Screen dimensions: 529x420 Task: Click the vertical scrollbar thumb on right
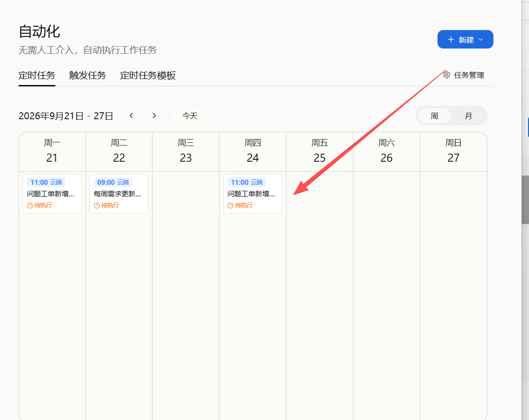pos(525,200)
